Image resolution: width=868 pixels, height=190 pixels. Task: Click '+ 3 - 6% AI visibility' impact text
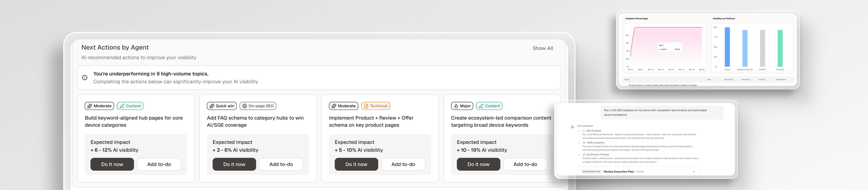[x=235, y=150]
